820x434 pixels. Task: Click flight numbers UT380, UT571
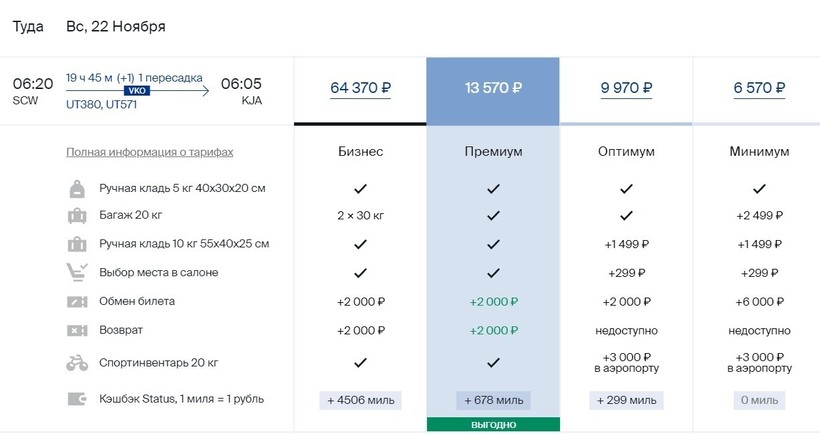102,103
